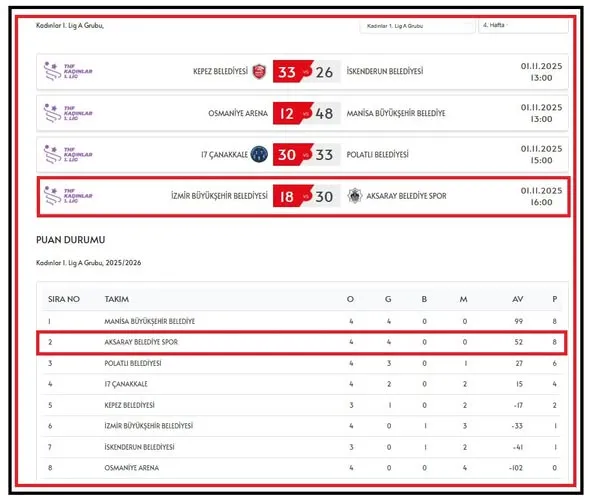Click the 01.11.2025 15:00 match date
Screen dimensions: 590x500
541,154
